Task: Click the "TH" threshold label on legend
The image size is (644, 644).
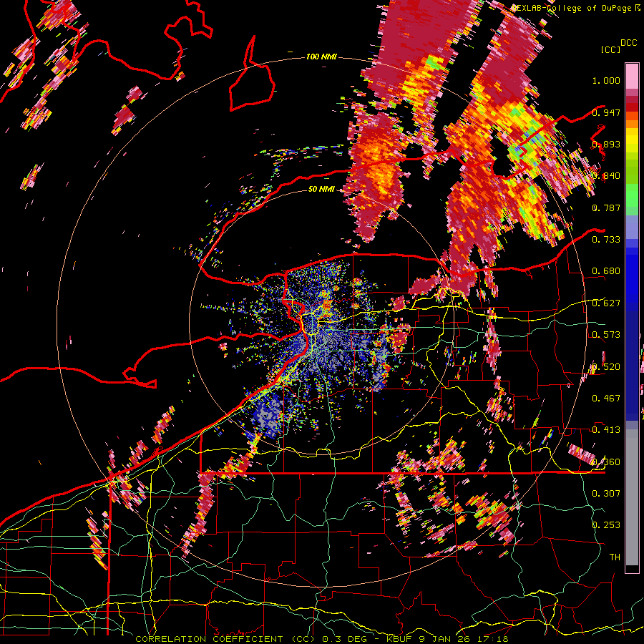Action: tap(615, 557)
